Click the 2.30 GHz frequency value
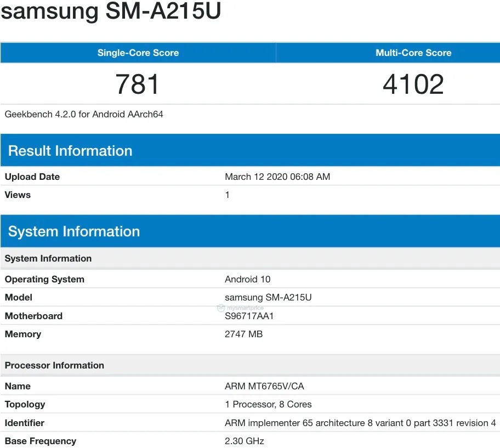 [245, 441]
